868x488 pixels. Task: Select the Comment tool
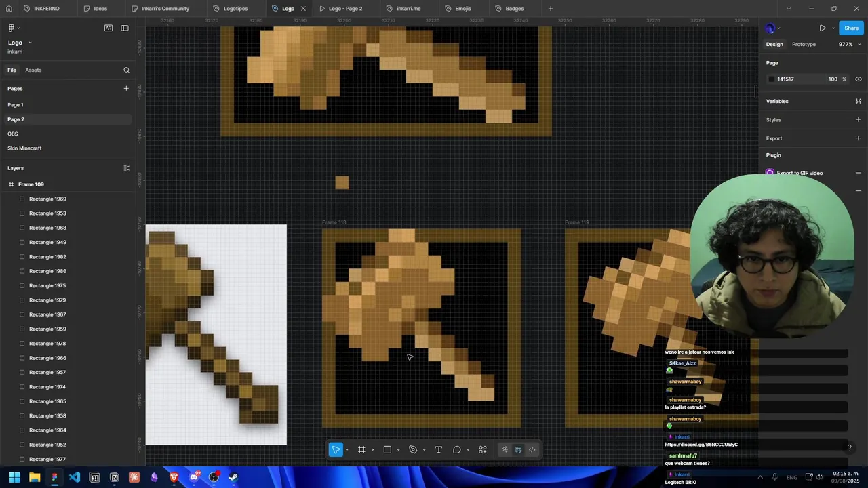(457, 450)
